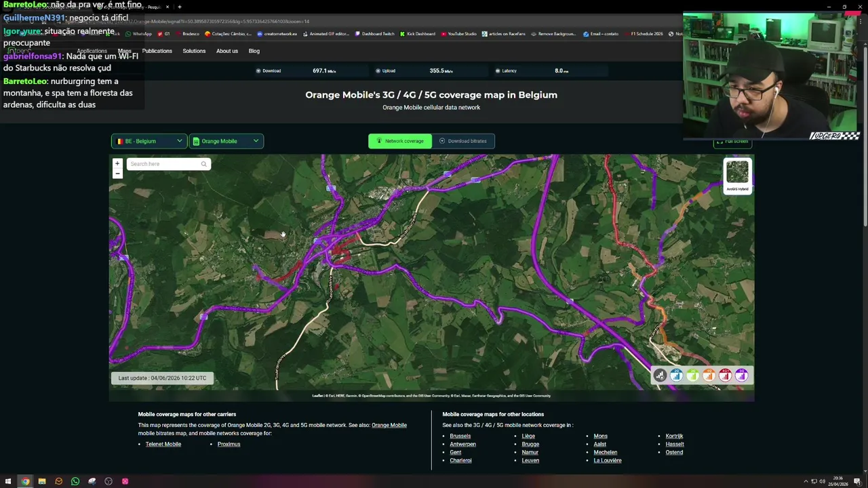Open the YouTube Studio bookmark
The width and height of the screenshot is (868, 488).
click(458, 34)
